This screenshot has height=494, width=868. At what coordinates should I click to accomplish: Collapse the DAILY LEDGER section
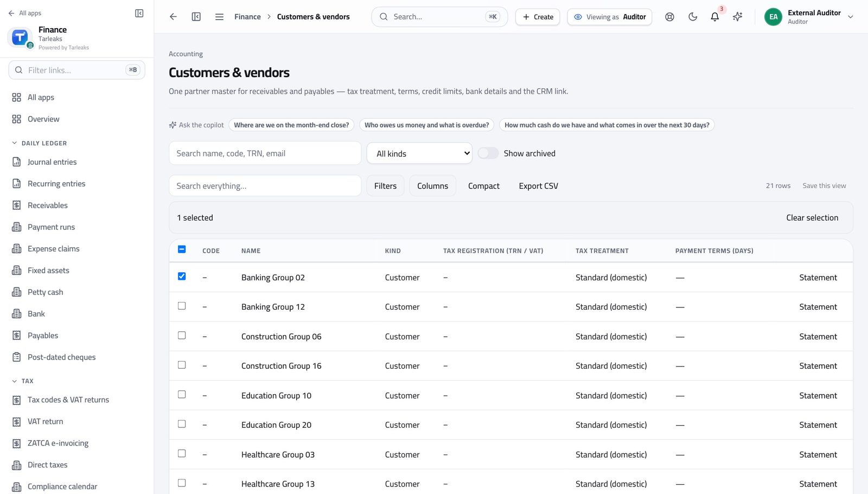(39, 143)
